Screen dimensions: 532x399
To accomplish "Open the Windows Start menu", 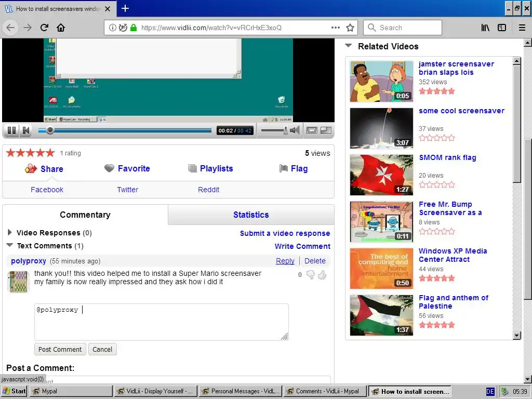I will (14, 391).
